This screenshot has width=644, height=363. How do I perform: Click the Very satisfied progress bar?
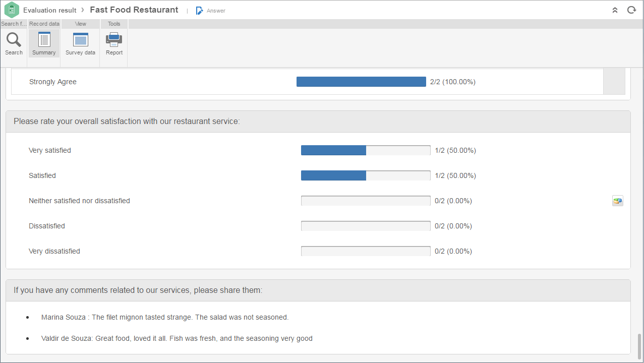[x=366, y=150]
